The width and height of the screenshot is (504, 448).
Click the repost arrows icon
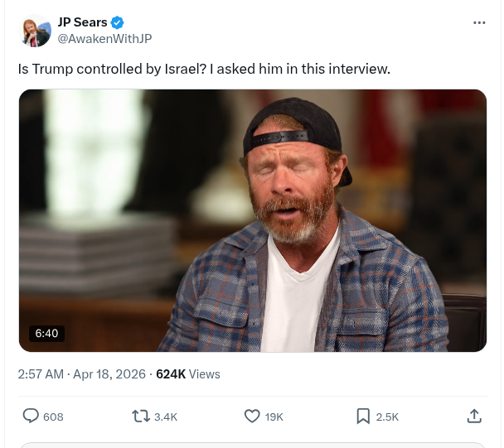pyautogui.click(x=141, y=416)
